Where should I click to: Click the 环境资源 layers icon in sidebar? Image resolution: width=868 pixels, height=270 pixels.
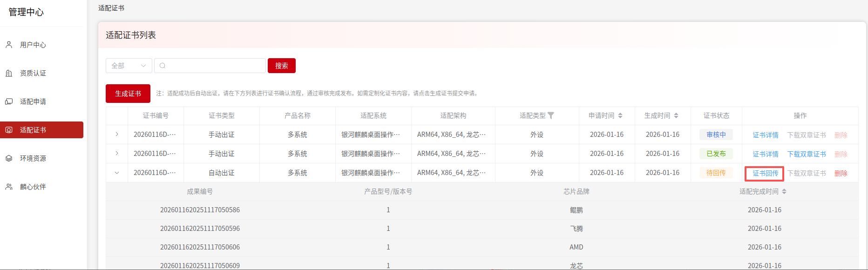[9, 158]
